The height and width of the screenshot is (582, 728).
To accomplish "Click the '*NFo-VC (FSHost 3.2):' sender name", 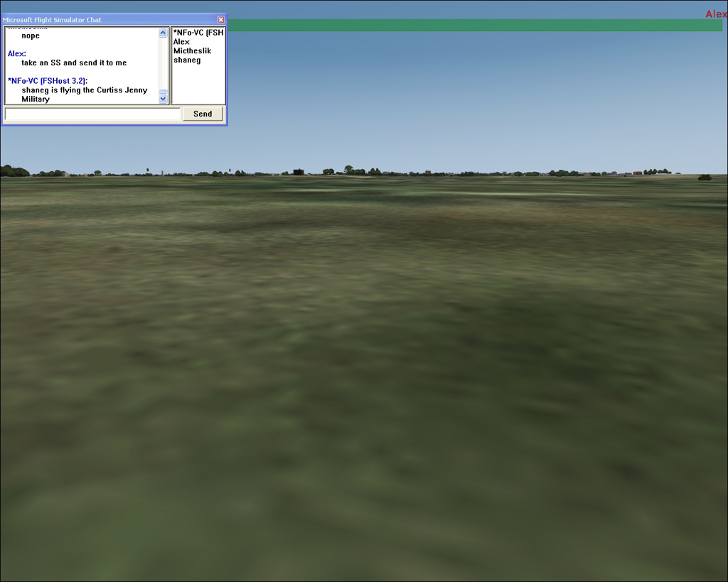I will (x=48, y=81).
